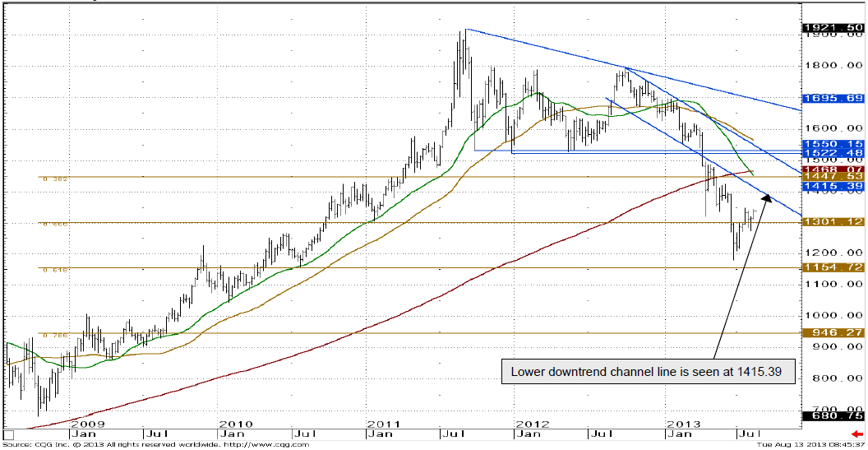The width and height of the screenshot is (868, 450).
Task: Click the black 680.75 low price label
Action: [833, 416]
